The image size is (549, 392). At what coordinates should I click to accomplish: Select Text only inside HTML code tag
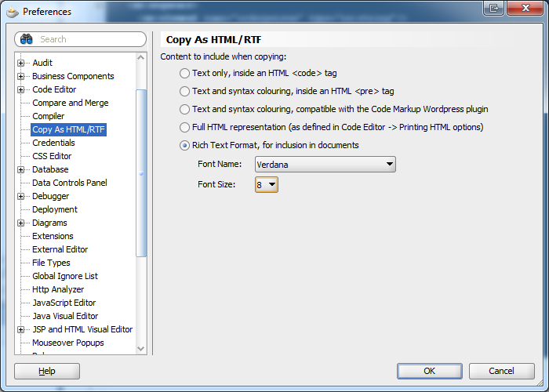184,73
